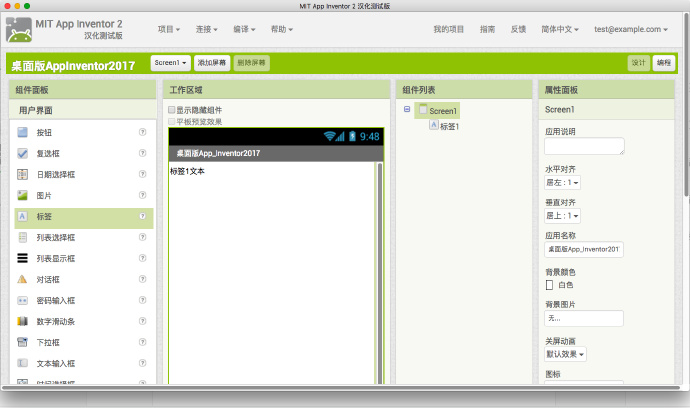Click the 应用说明 text area

(x=584, y=146)
